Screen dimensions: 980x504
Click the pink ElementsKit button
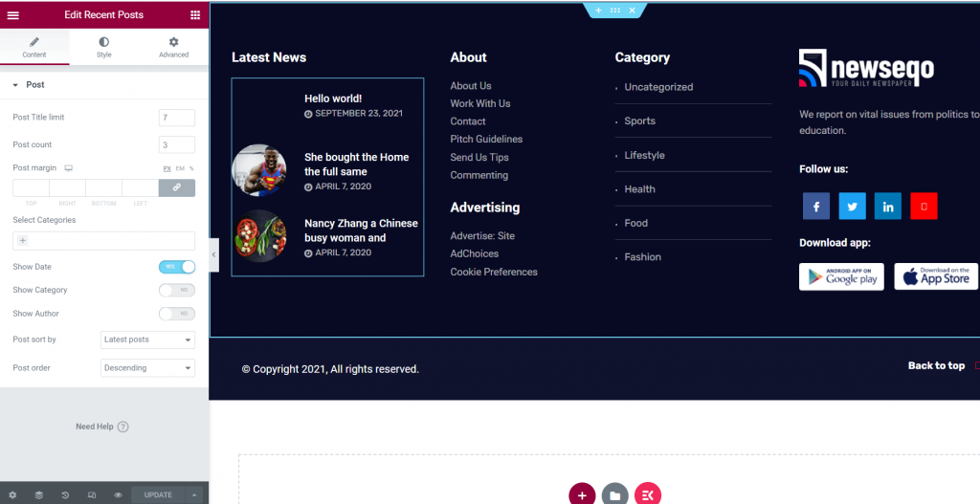click(x=648, y=495)
